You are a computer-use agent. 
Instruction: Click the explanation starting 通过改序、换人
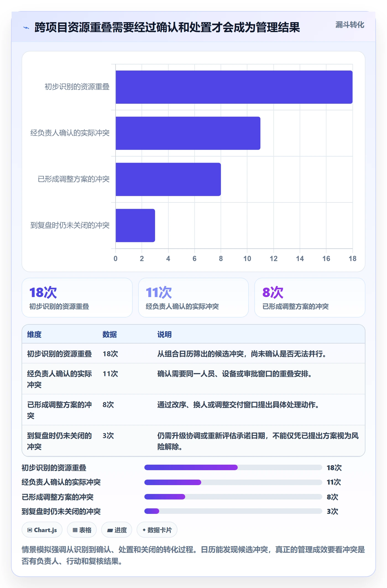238,405
